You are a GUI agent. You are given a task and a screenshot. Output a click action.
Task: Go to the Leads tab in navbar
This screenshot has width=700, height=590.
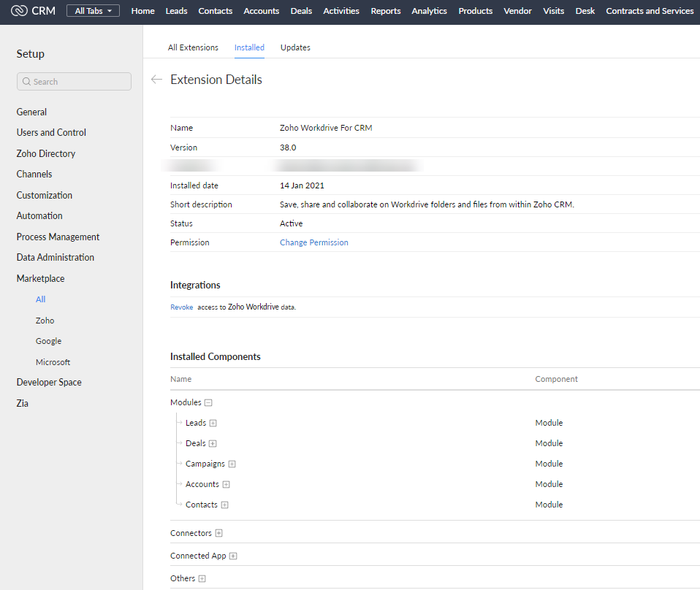[x=176, y=11]
